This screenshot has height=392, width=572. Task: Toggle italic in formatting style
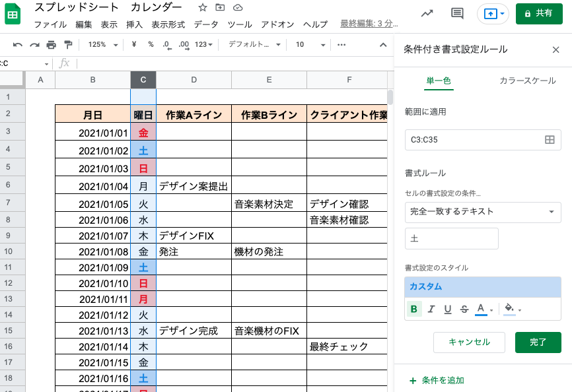pyautogui.click(x=431, y=309)
